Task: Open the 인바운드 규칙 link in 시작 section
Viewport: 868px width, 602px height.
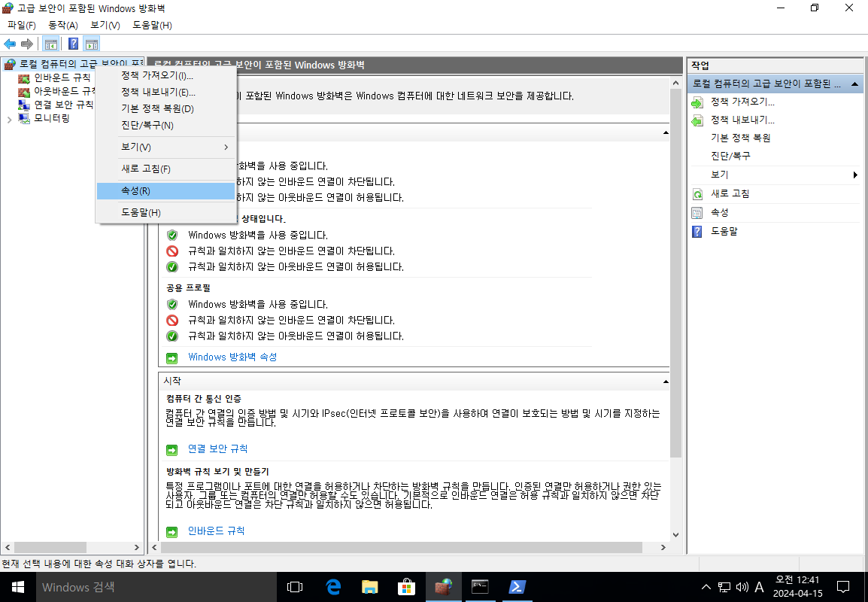Action: pyautogui.click(x=216, y=531)
